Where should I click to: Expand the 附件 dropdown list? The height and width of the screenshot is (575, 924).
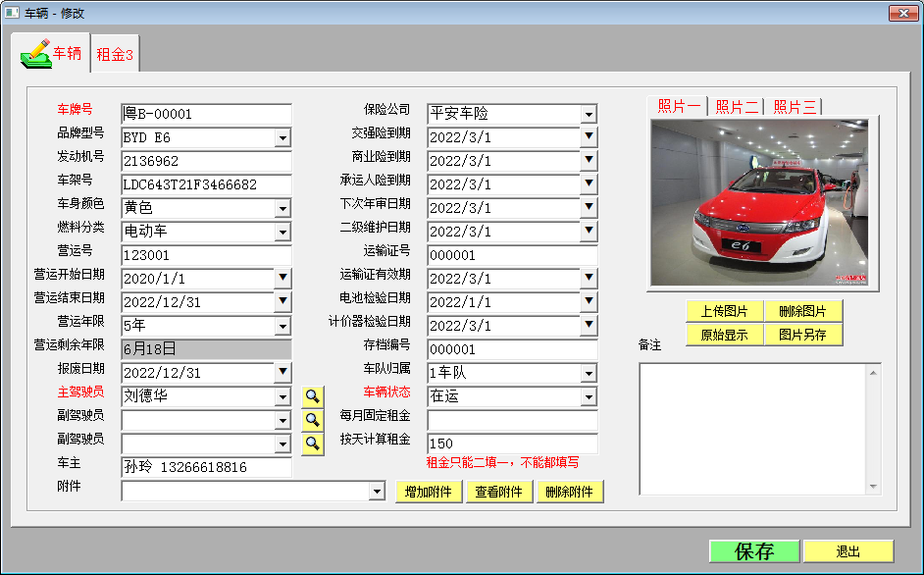tap(377, 492)
